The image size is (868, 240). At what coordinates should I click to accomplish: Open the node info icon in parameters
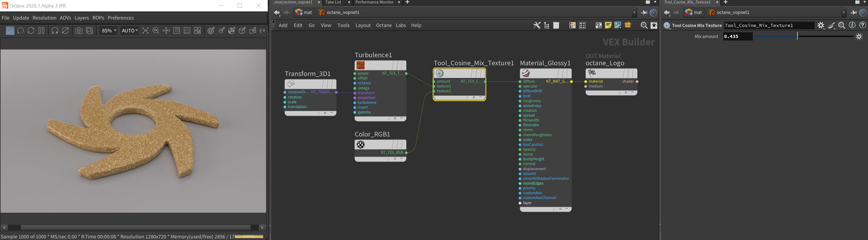[x=852, y=25]
